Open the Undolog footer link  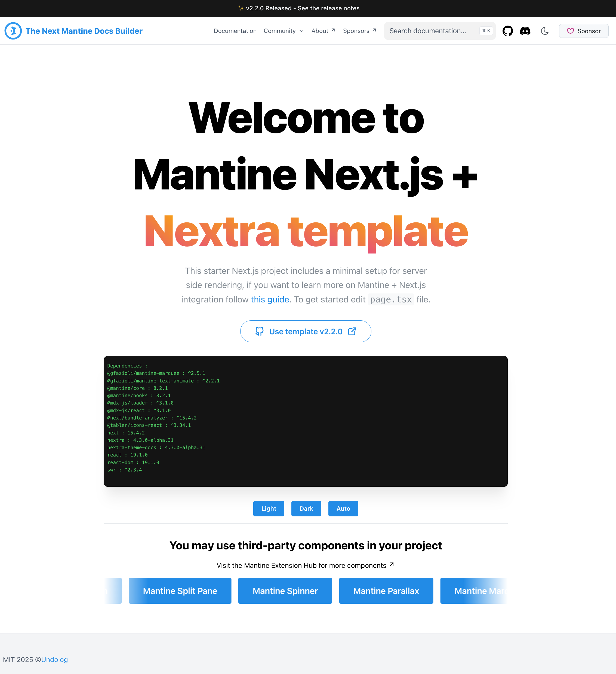point(54,660)
